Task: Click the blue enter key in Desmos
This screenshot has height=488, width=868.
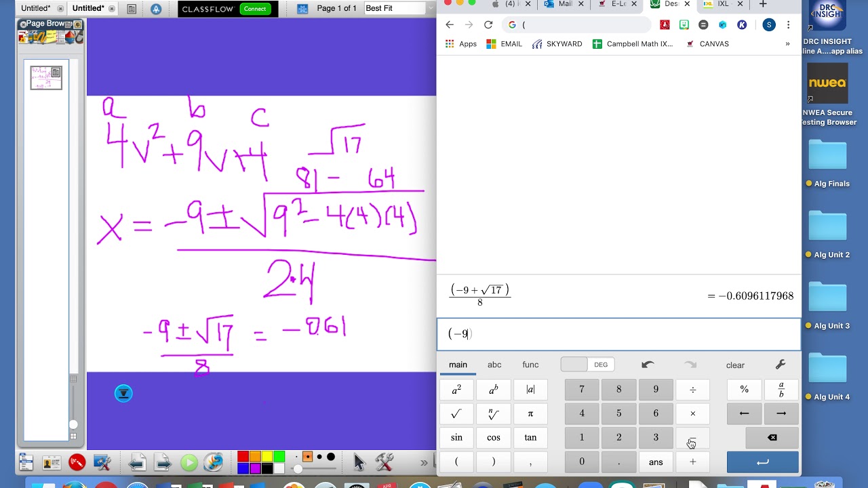Action: pyautogui.click(x=762, y=462)
